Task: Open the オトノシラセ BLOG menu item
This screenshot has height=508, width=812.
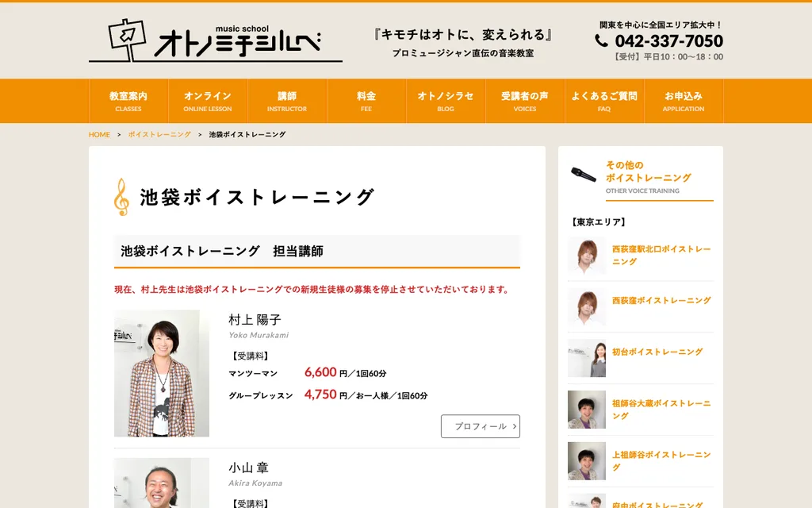Action: pyautogui.click(x=446, y=101)
